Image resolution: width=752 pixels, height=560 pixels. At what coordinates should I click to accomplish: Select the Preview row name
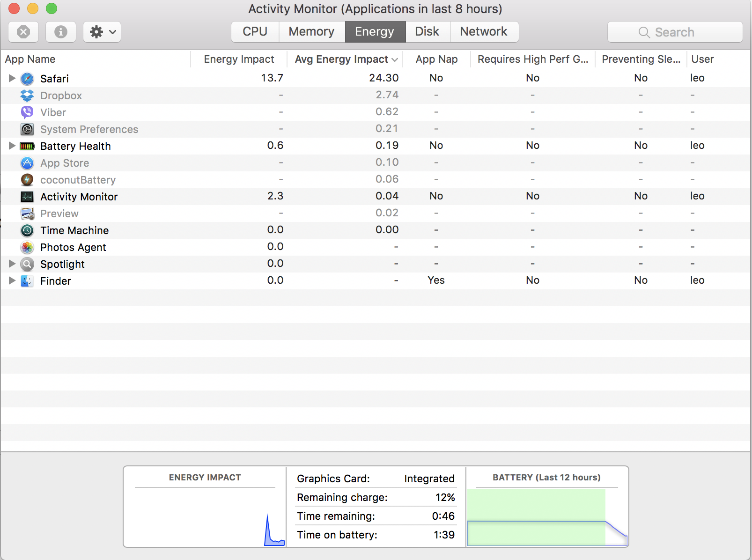pyautogui.click(x=59, y=214)
